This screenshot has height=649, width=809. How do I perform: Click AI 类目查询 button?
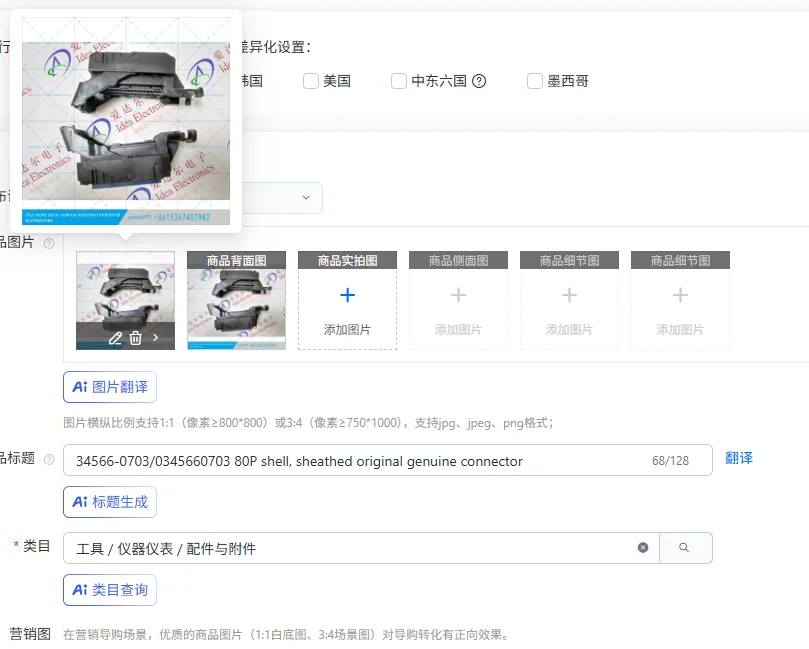(110, 590)
